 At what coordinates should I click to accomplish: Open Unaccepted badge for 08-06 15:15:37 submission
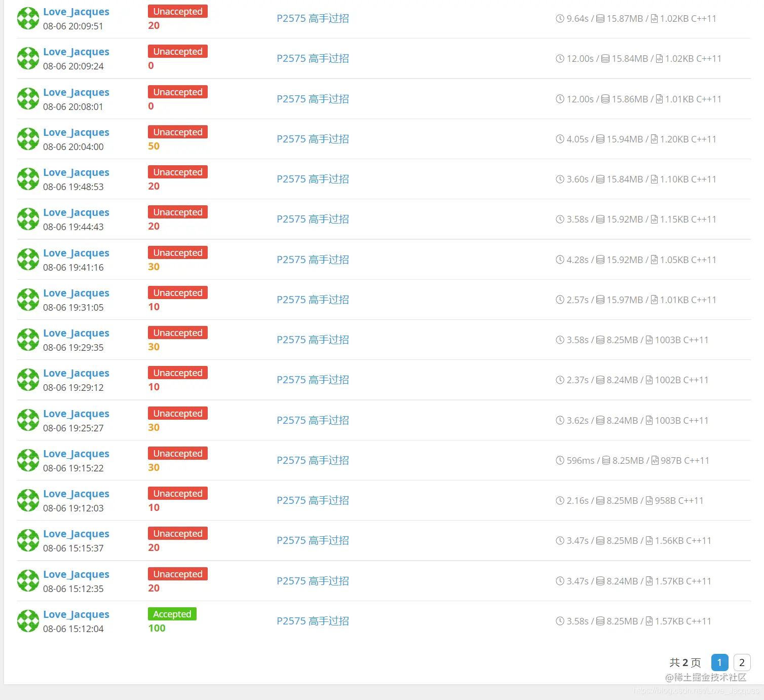tap(178, 533)
